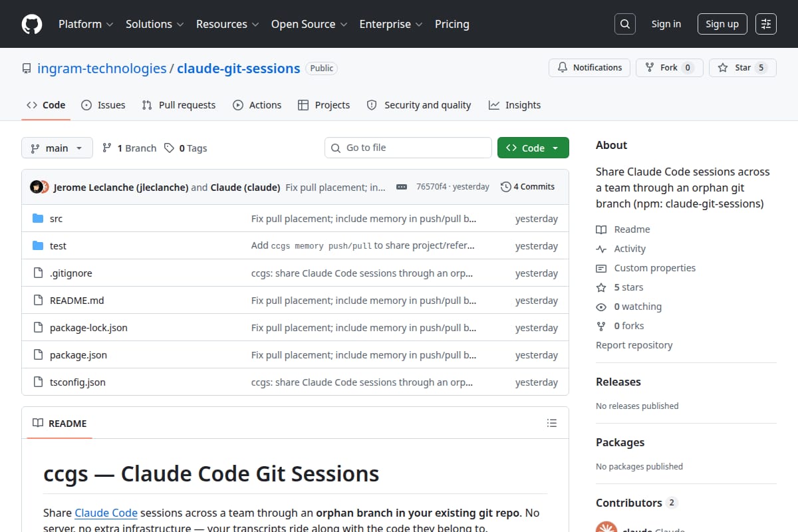Open the 1 Branch link
The width and height of the screenshot is (798, 532).
click(x=129, y=148)
